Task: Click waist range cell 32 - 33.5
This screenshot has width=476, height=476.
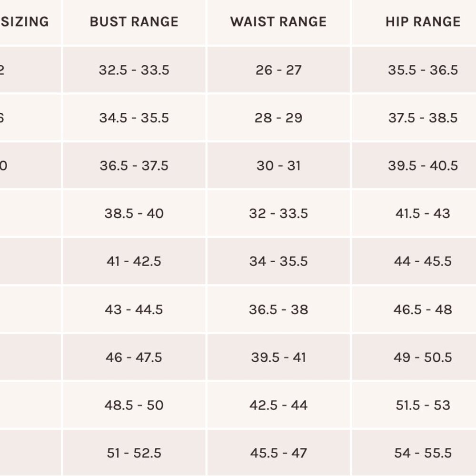Action: [x=278, y=213]
